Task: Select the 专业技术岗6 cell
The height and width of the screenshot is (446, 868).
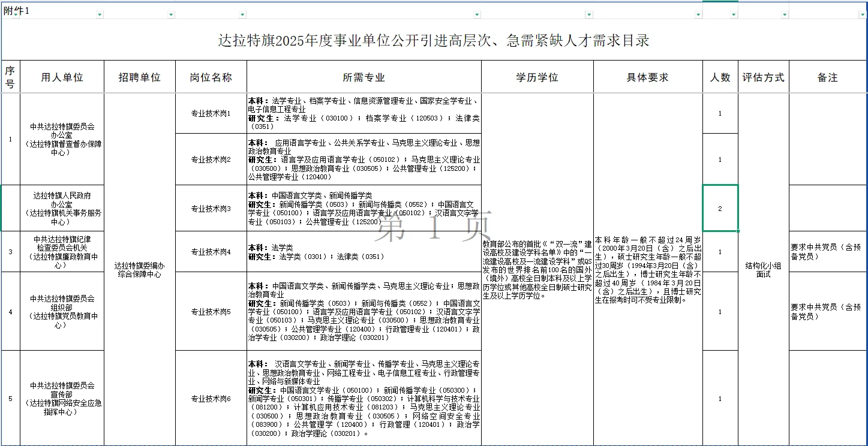Action: click(x=211, y=397)
